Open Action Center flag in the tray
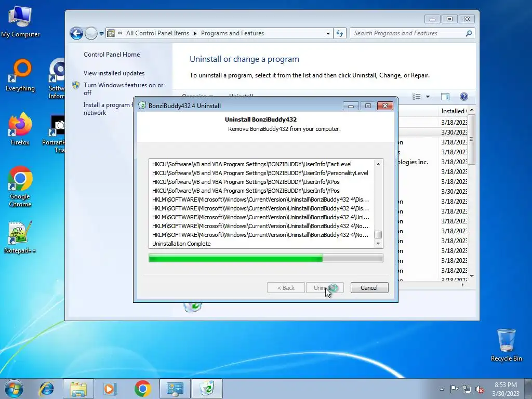The image size is (532, 399). coord(454,389)
